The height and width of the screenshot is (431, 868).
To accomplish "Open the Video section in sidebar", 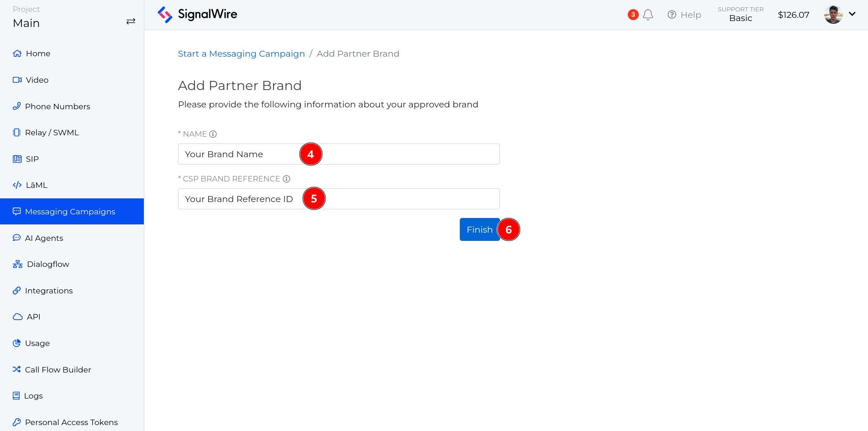I will (x=37, y=80).
